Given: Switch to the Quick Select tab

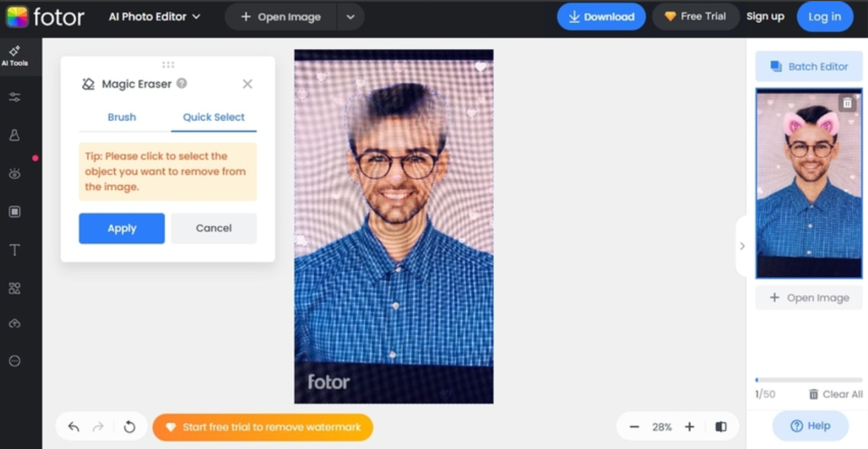Looking at the screenshot, I should (x=213, y=117).
